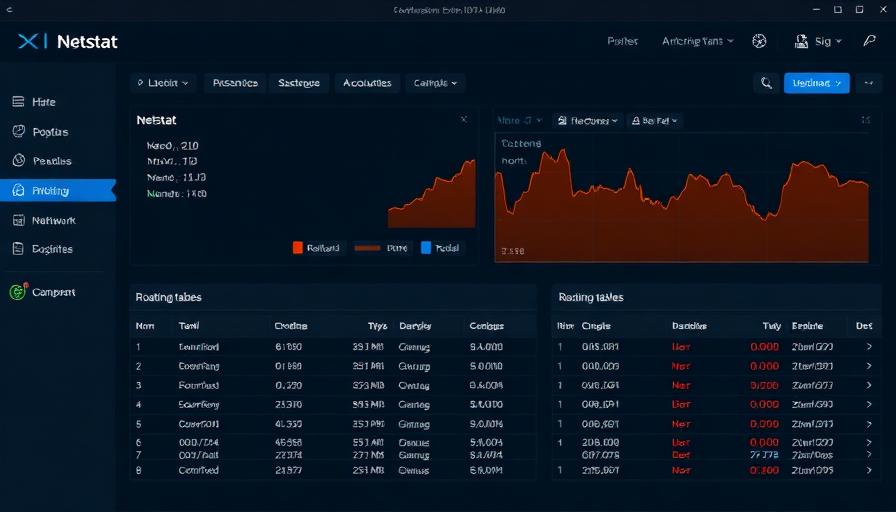
Task: Open the detail chevron of the last right-table row
Action: 869,470
